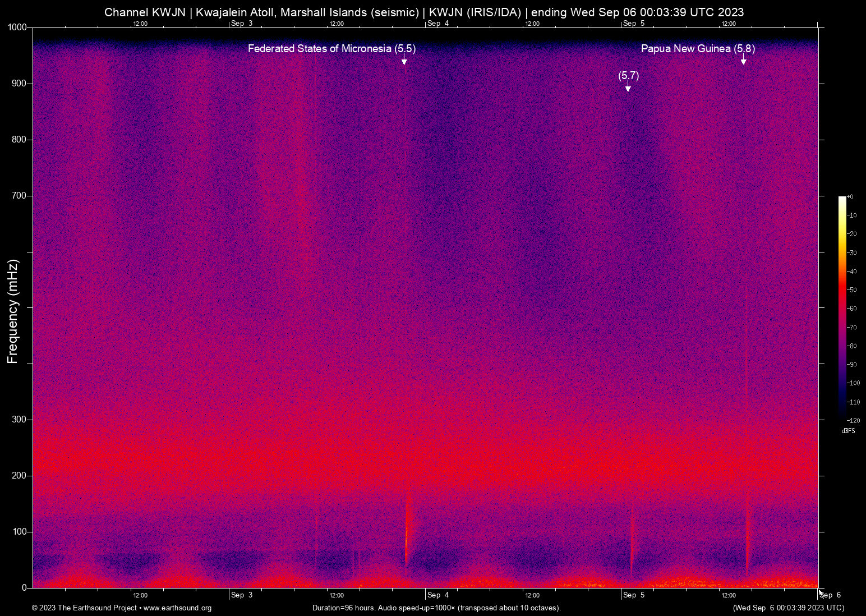Image resolution: width=866 pixels, height=616 pixels.
Task: Click the '-70' color scale label
Action: [x=852, y=328]
